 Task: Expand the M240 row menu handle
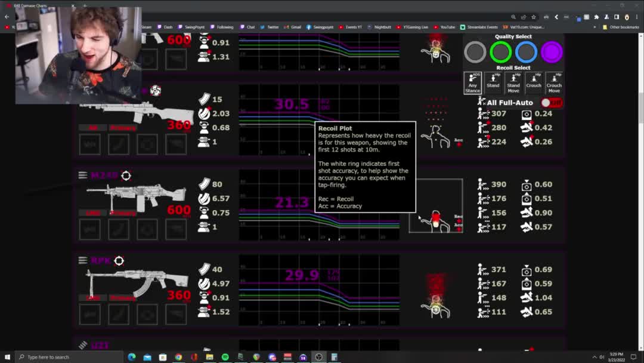pyautogui.click(x=83, y=175)
